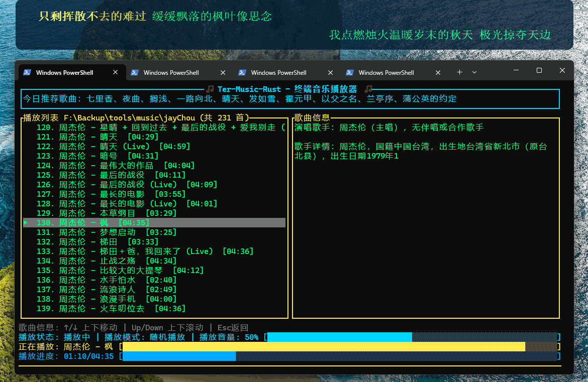Click the highlighted song 130 枫
Viewport: 588px width, 382px height.
point(154,223)
